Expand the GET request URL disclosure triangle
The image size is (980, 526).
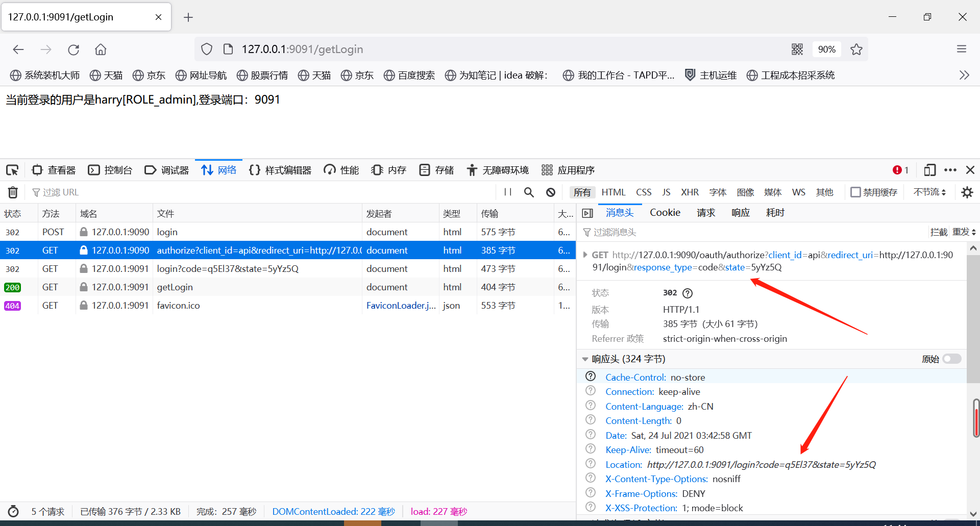[x=585, y=255]
